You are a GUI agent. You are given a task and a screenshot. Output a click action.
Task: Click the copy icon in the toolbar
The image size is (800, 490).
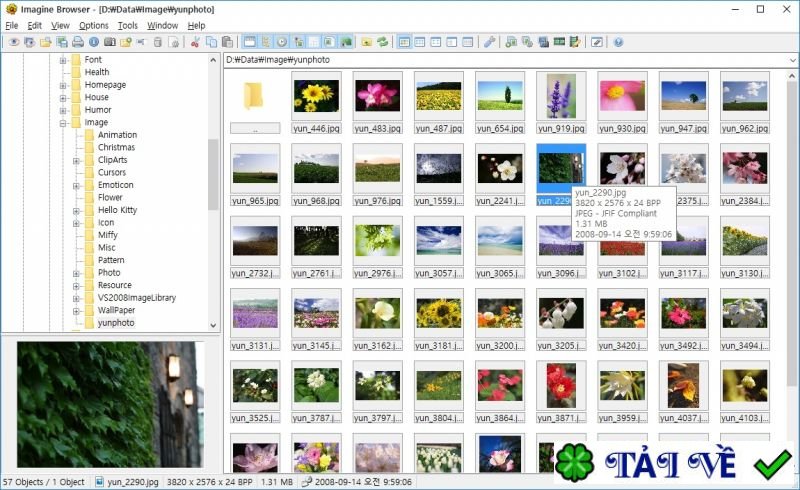[x=211, y=42]
